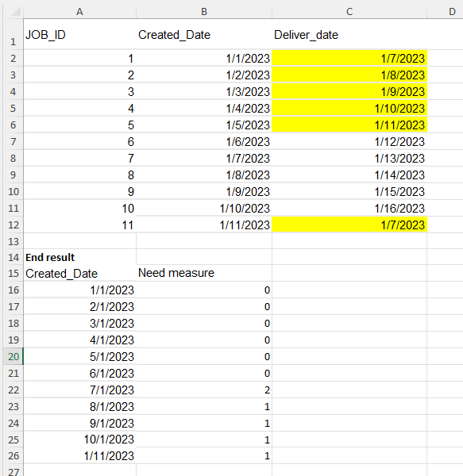Select JOB_ID cell with value 5

[x=79, y=125]
